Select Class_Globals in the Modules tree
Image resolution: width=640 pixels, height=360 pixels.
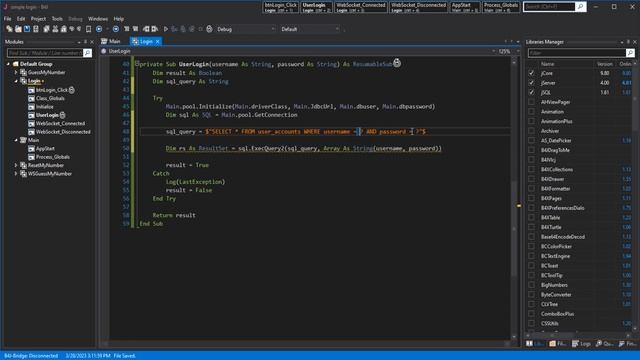(50, 98)
